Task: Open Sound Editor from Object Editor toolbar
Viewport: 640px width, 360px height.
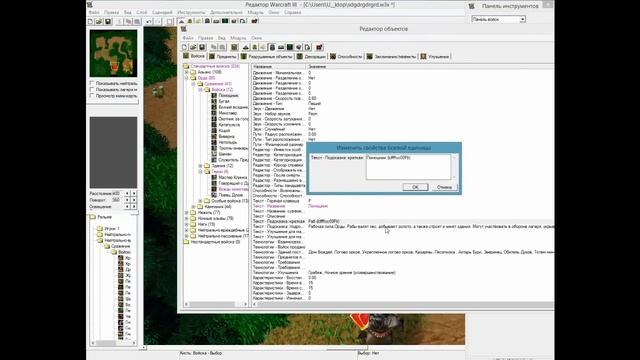Action: pyautogui.click(x=263, y=47)
